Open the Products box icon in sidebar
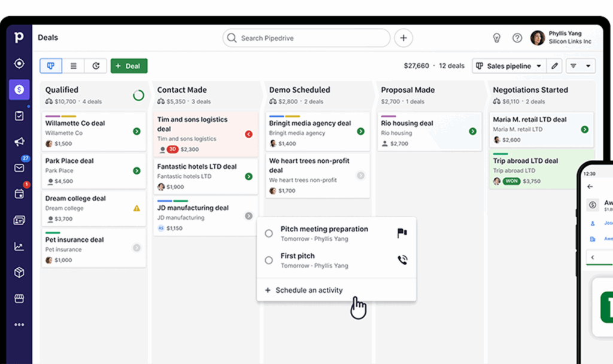Viewport: 613px width, 364px height. pos(19,272)
